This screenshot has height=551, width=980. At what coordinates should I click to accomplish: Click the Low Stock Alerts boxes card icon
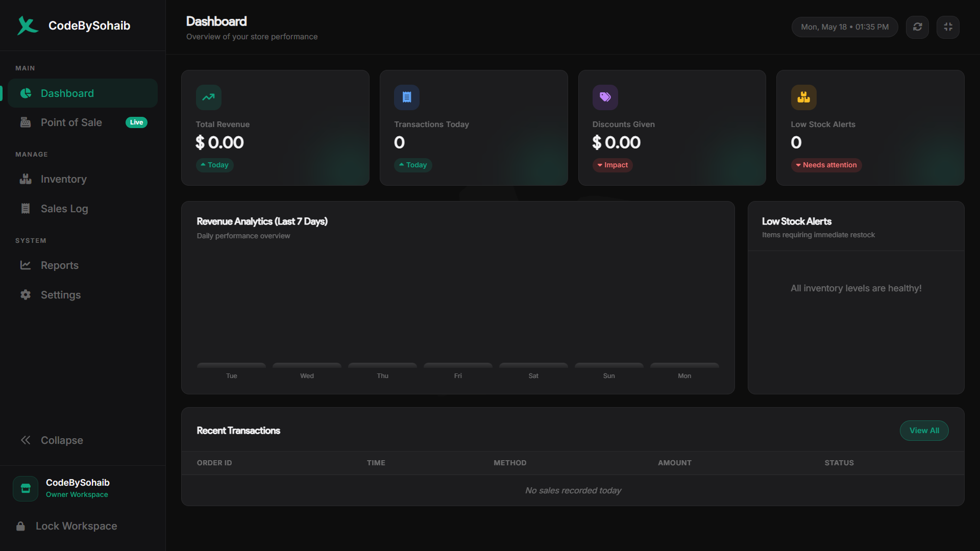tap(803, 97)
